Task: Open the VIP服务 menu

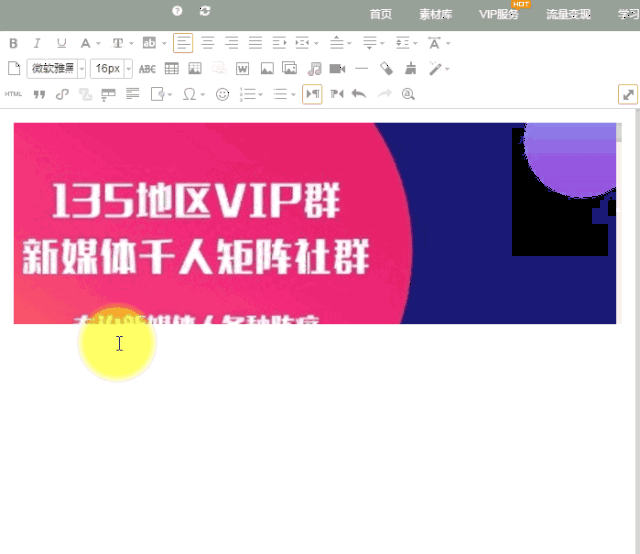Action: (x=499, y=15)
